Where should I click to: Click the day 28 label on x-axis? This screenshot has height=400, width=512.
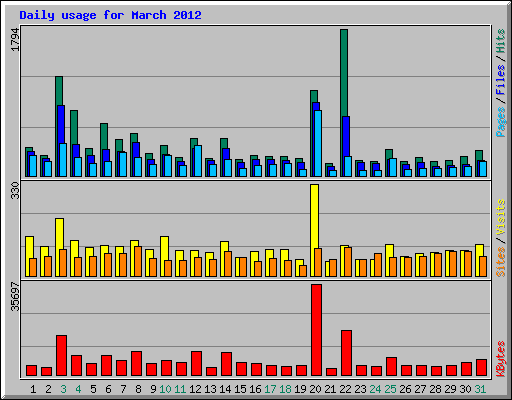coord(435,389)
